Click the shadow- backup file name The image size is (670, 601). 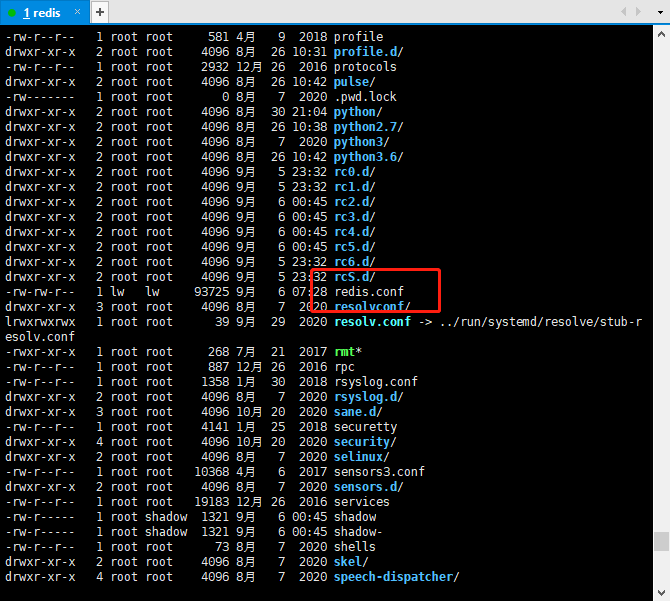pos(358,532)
